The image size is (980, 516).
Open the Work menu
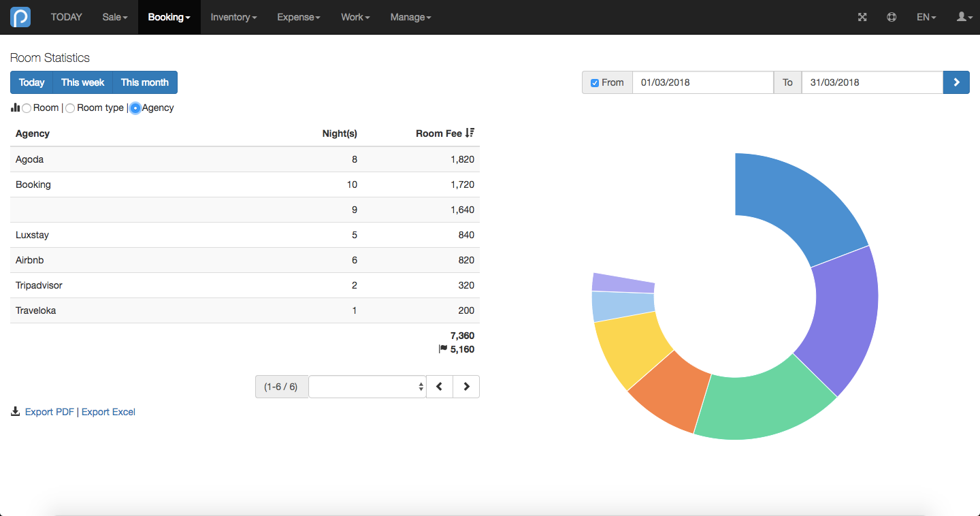[x=355, y=17]
